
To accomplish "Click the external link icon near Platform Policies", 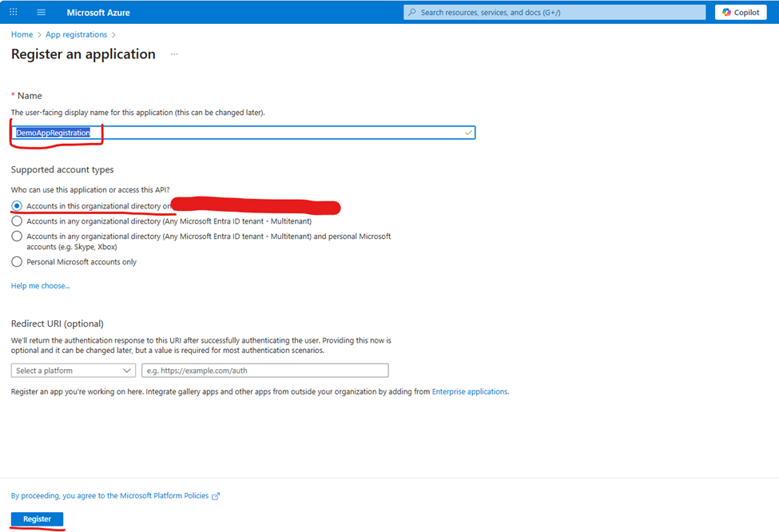I will (x=216, y=496).
